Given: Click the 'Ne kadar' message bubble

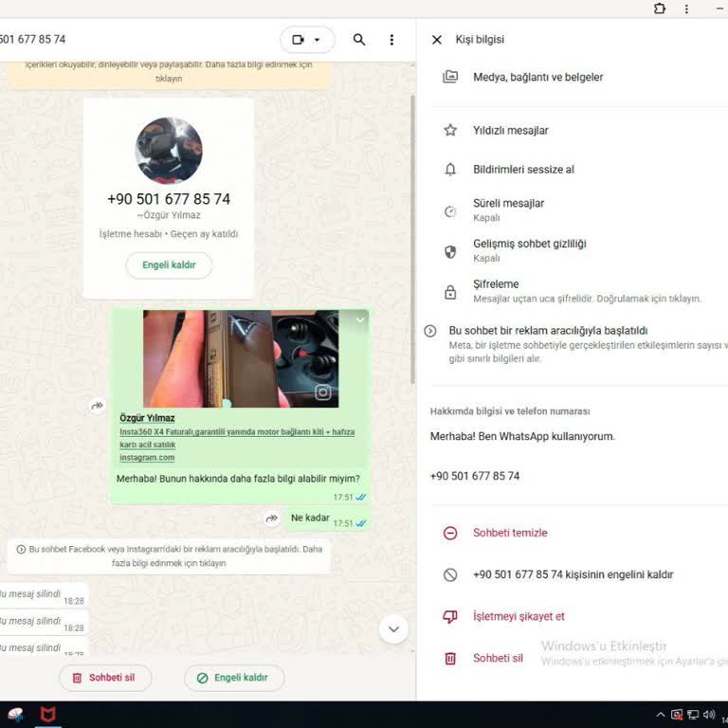Looking at the screenshot, I should (x=327, y=519).
